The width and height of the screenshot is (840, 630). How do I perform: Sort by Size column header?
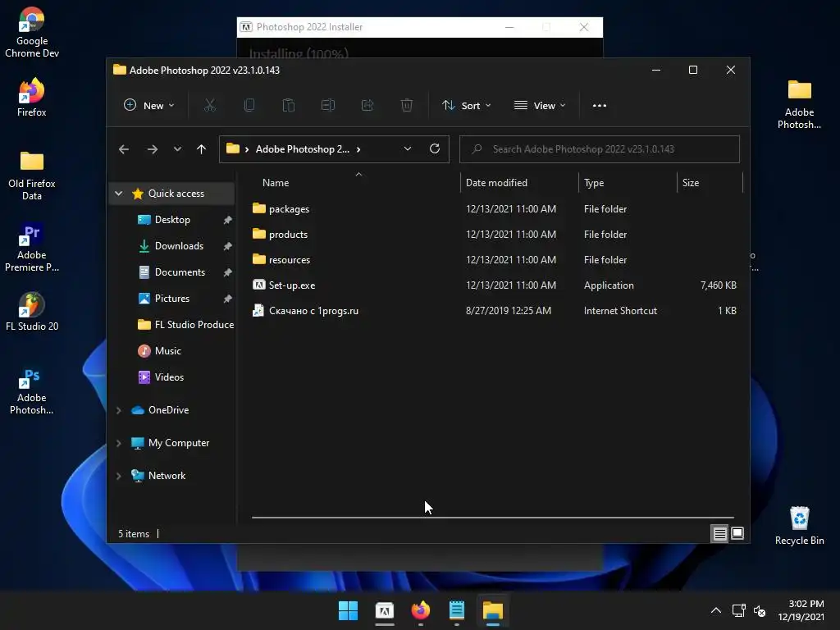(x=710, y=183)
